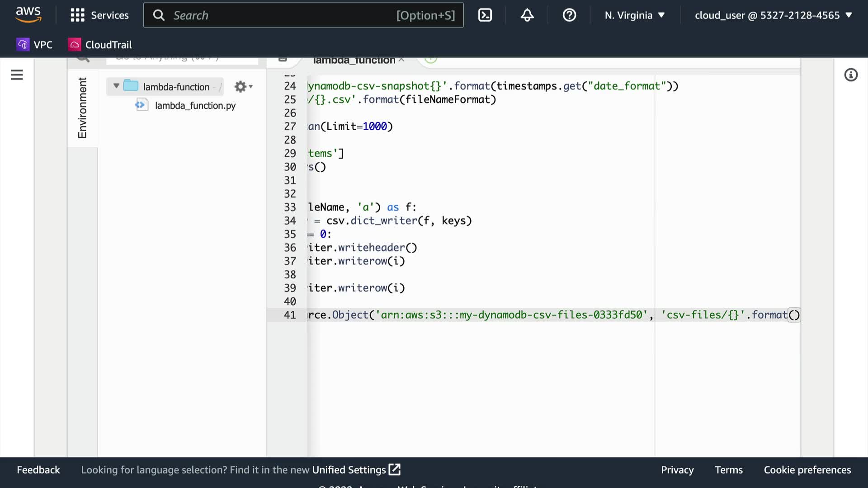This screenshot has height=488, width=868.
Task: Click the AWS logo home icon
Action: (28, 14)
